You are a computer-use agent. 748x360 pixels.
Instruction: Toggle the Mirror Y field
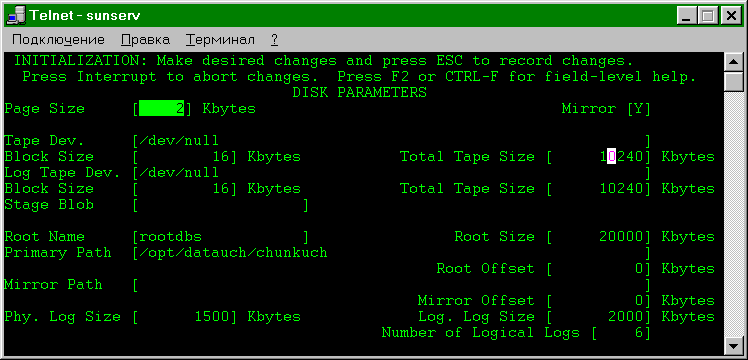(x=639, y=109)
